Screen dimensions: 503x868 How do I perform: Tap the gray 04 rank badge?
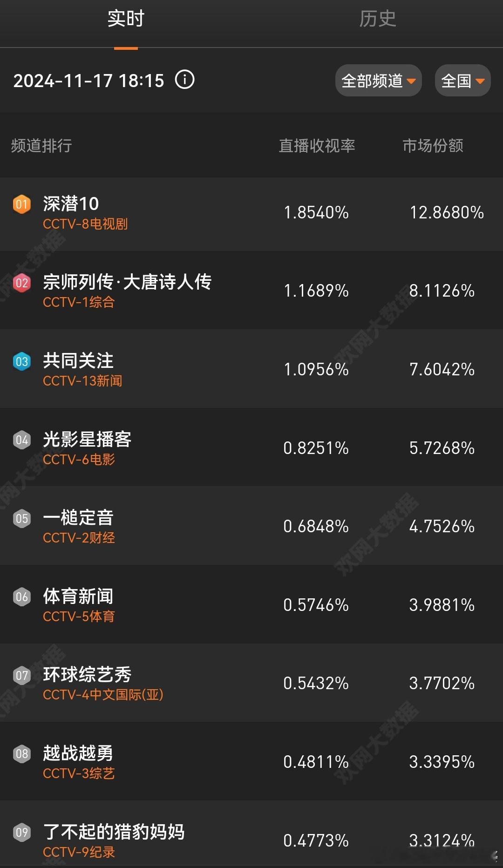[x=22, y=440]
